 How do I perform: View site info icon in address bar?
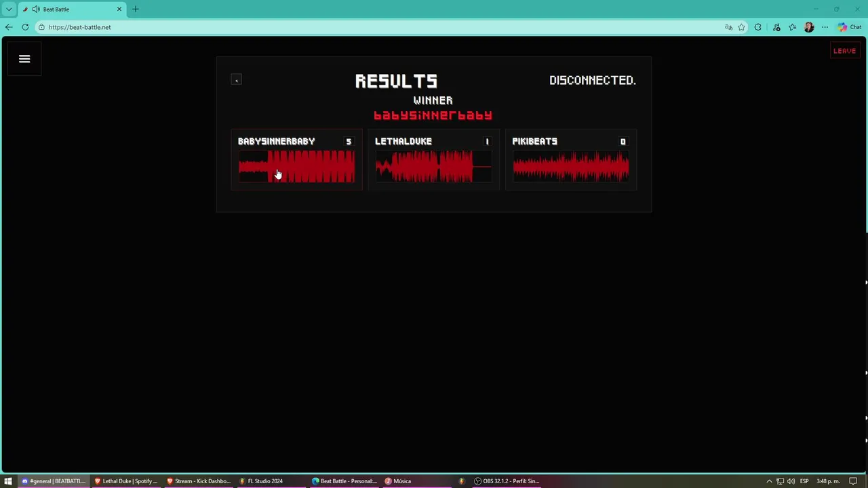pyautogui.click(x=41, y=27)
